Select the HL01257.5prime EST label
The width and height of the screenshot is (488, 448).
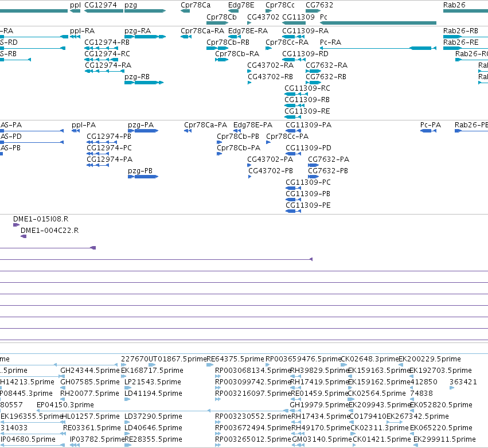click(x=91, y=417)
